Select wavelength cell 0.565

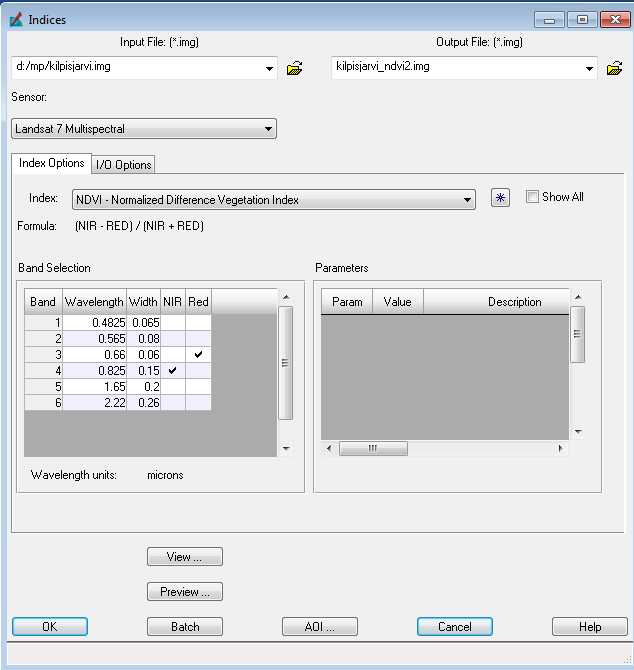[94, 338]
